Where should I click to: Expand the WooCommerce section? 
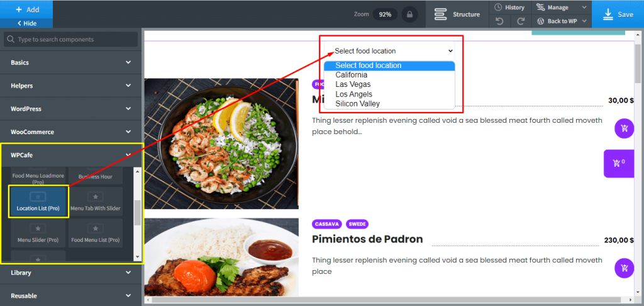pyautogui.click(x=70, y=132)
